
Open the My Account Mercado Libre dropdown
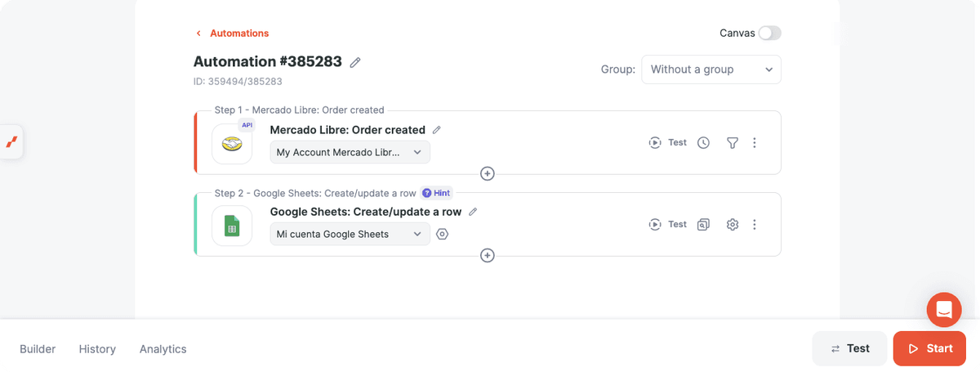pyautogui.click(x=350, y=152)
